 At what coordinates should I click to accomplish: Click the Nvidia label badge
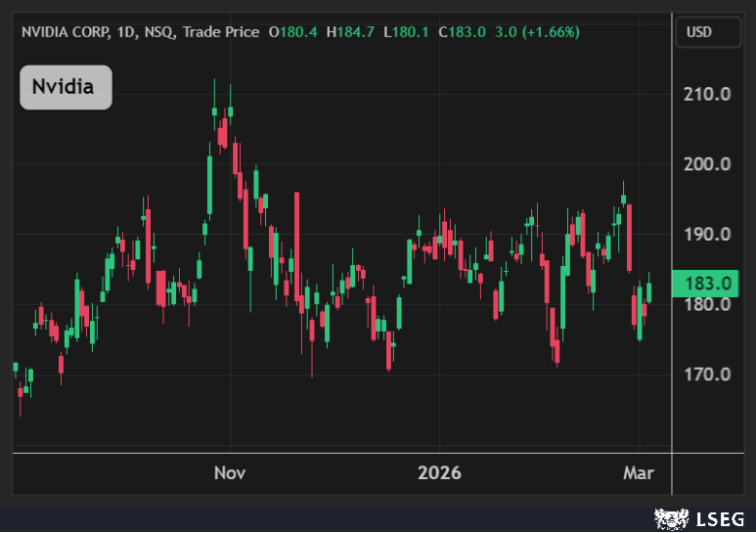tap(66, 87)
